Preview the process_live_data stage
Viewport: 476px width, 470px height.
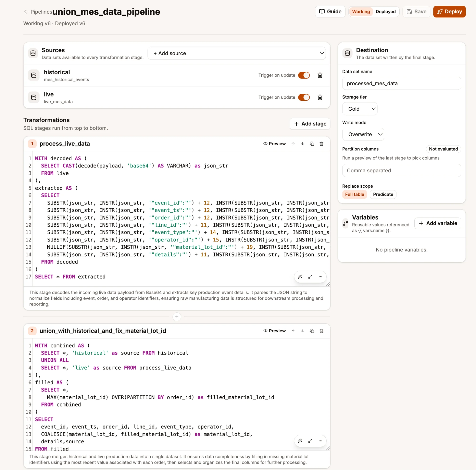(x=274, y=144)
